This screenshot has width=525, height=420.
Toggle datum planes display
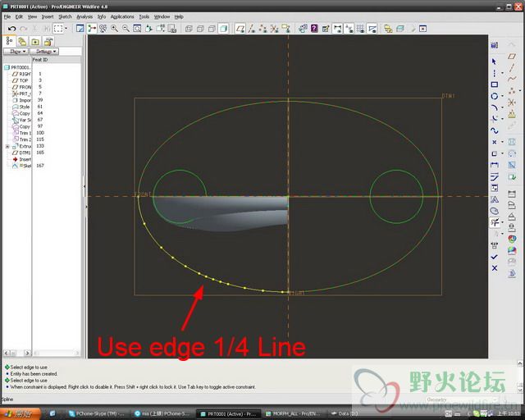pos(240,29)
